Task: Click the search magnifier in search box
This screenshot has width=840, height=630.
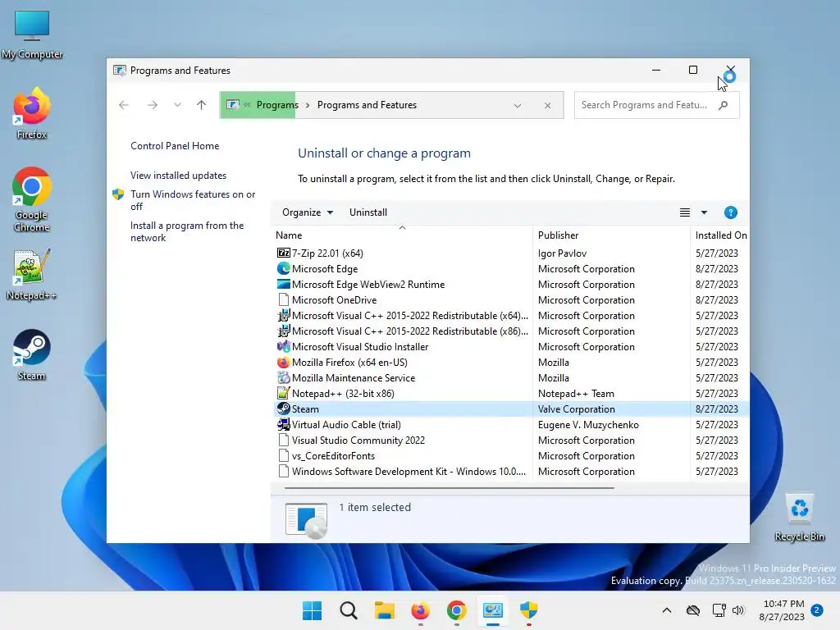Action: 724,105
